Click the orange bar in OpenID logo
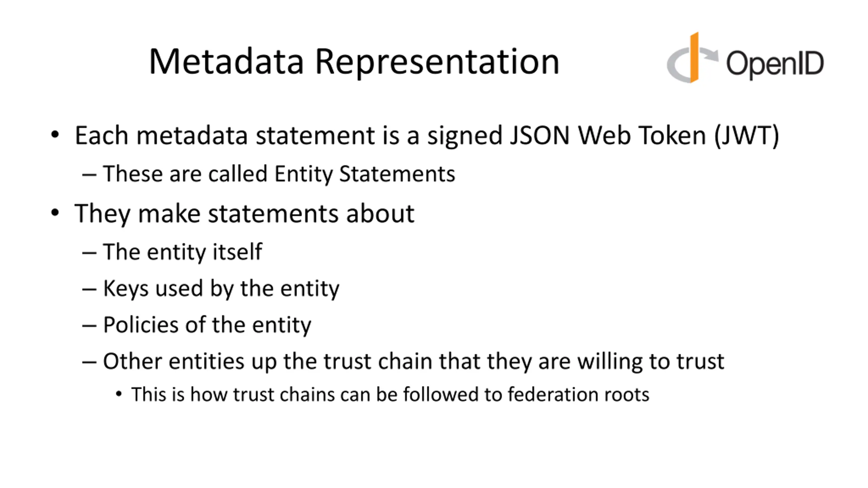 pos(694,57)
